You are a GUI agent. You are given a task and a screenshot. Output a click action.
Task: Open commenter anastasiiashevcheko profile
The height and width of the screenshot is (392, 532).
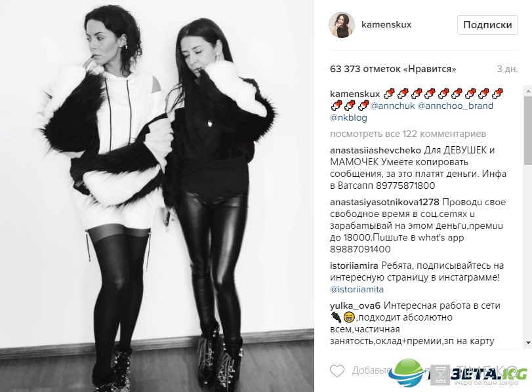pyautogui.click(x=375, y=150)
